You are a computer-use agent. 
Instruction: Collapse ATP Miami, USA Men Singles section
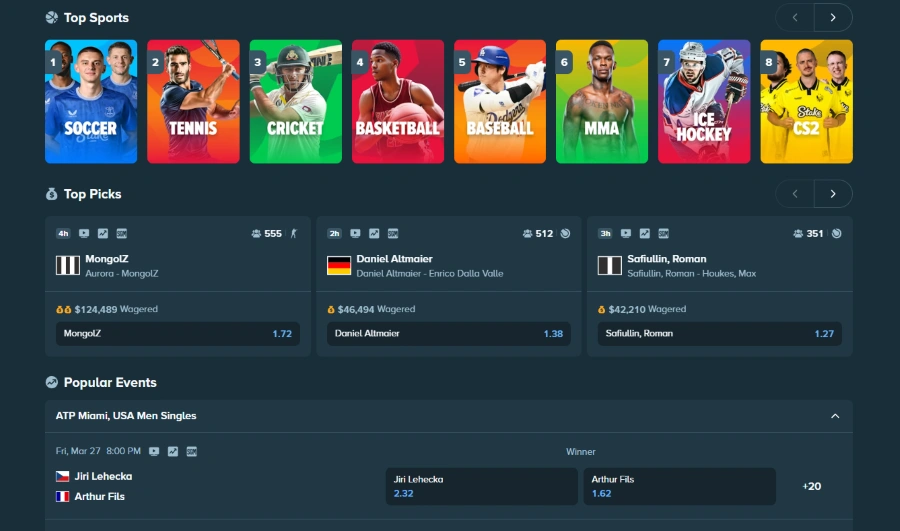pyautogui.click(x=835, y=416)
